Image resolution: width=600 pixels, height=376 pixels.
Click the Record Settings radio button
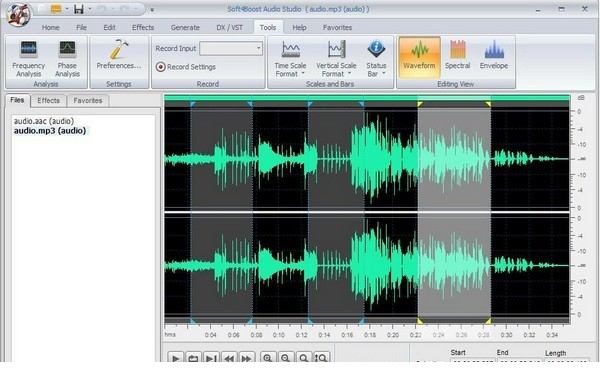coord(160,67)
